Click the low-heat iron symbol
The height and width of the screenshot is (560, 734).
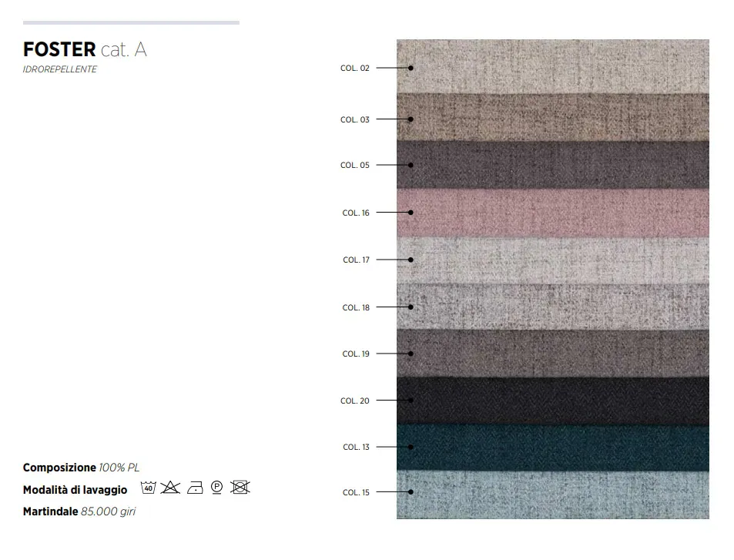(195, 488)
